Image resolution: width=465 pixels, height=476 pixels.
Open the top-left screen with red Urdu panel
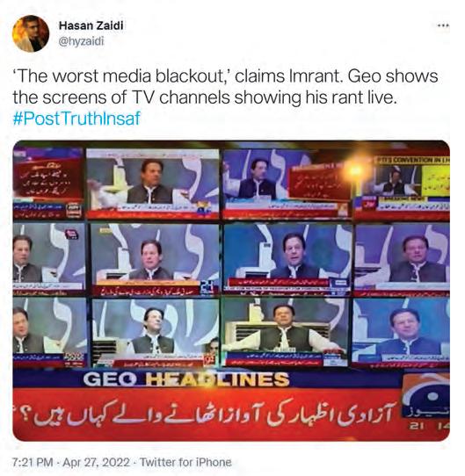tap(48, 183)
